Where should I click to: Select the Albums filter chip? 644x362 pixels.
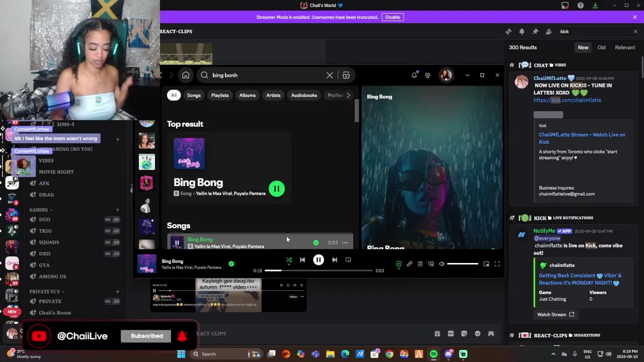click(x=248, y=95)
